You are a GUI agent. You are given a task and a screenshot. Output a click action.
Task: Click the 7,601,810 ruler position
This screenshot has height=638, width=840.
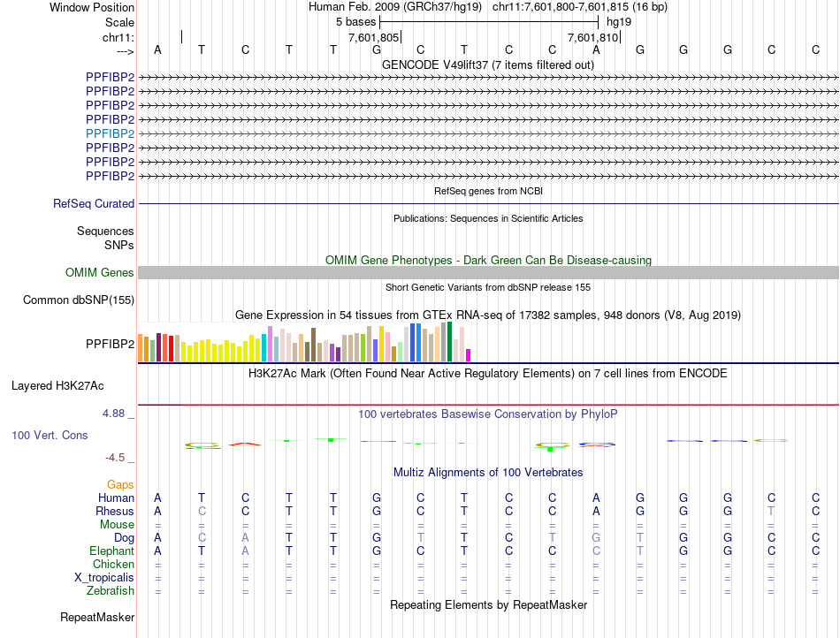pos(592,37)
